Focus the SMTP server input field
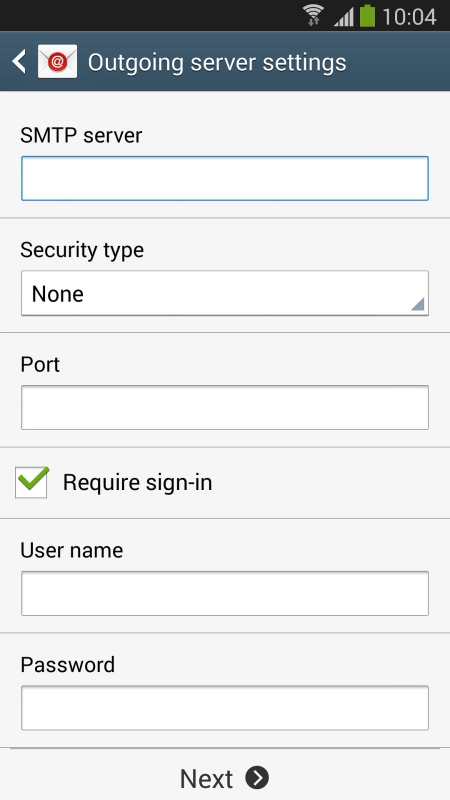The image size is (450, 800). point(224,179)
